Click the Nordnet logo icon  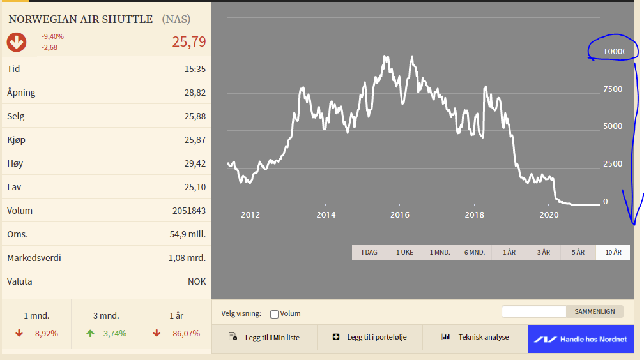coord(545,340)
